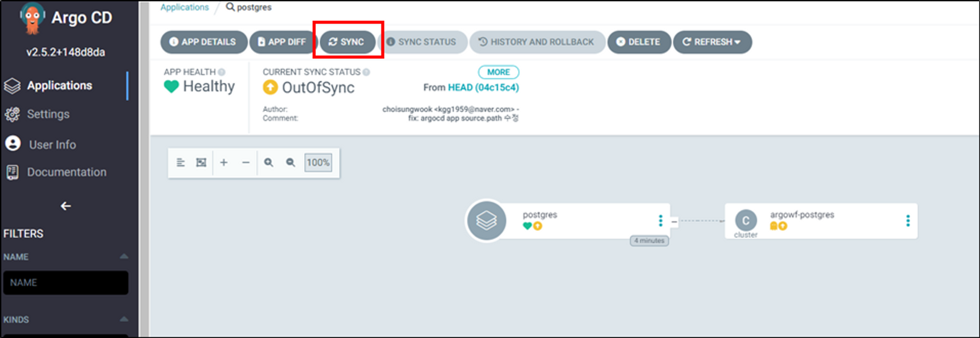Open the APP DIFF view

point(283,42)
